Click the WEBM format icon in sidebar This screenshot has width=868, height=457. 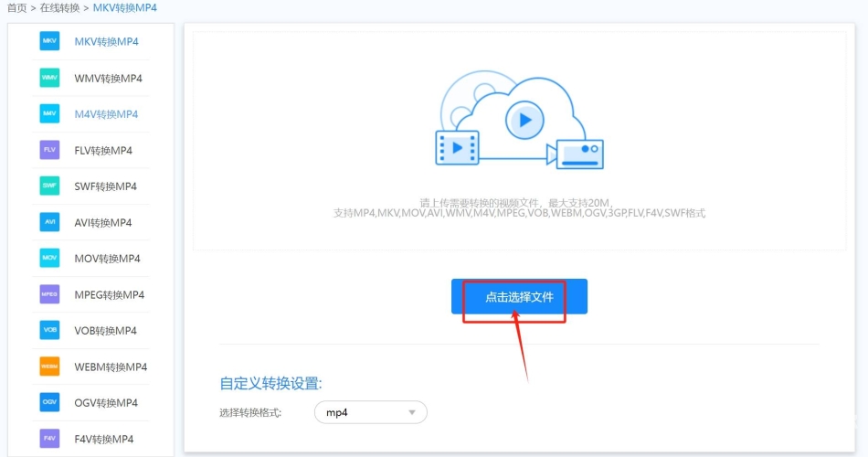coord(49,367)
